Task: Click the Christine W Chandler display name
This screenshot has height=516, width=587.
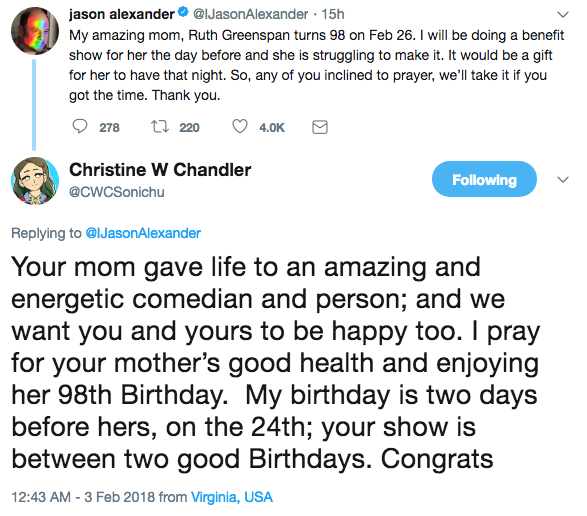Action: (x=160, y=170)
